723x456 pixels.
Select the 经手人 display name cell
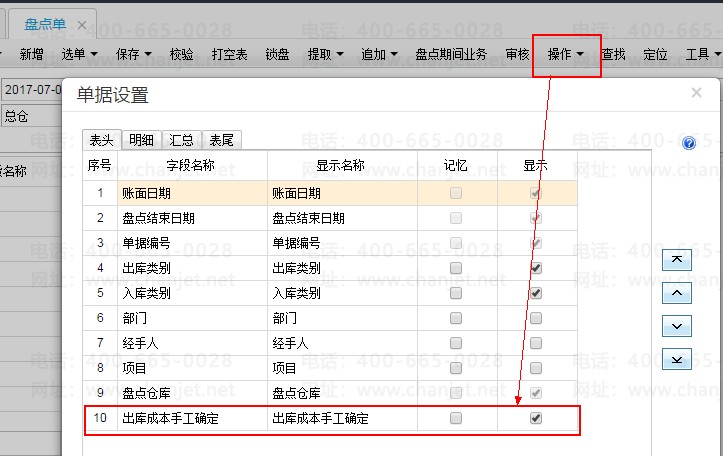coord(341,343)
